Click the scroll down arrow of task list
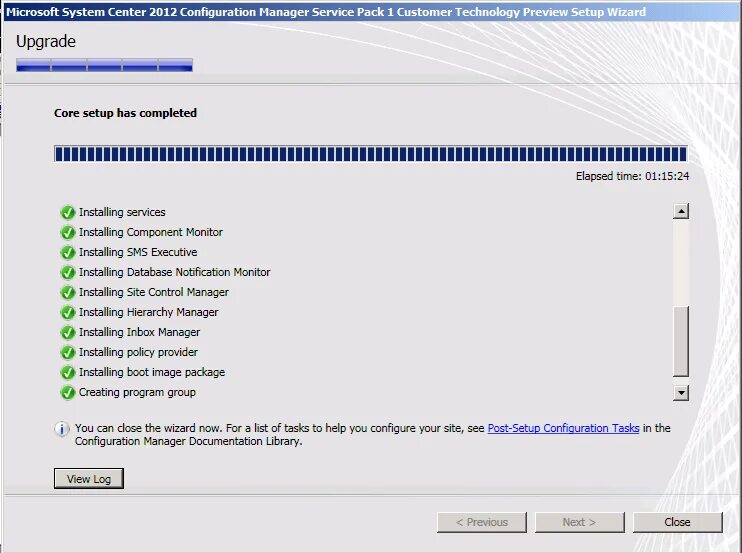 tap(681, 393)
